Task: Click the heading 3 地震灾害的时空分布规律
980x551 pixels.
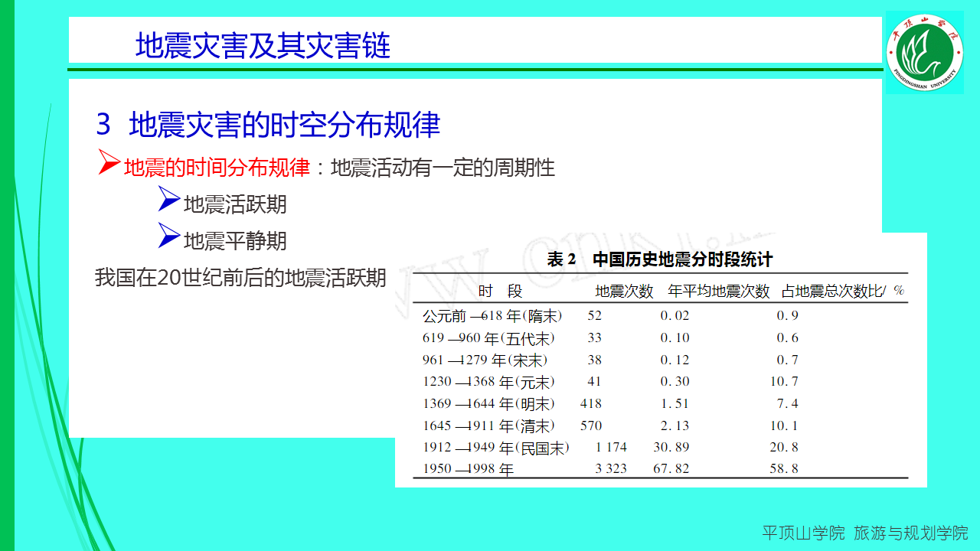Action: pyautogui.click(x=268, y=125)
